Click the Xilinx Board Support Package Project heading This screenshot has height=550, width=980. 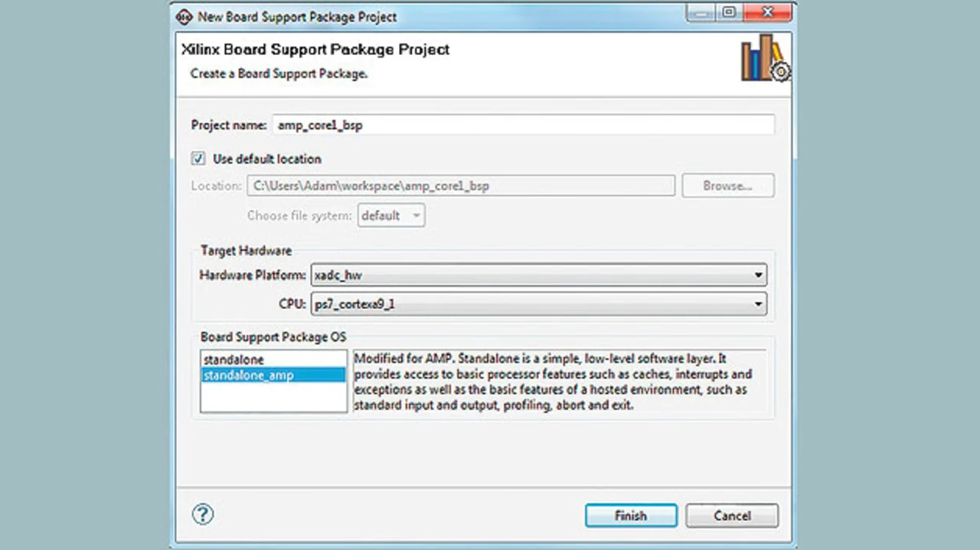(315, 50)
